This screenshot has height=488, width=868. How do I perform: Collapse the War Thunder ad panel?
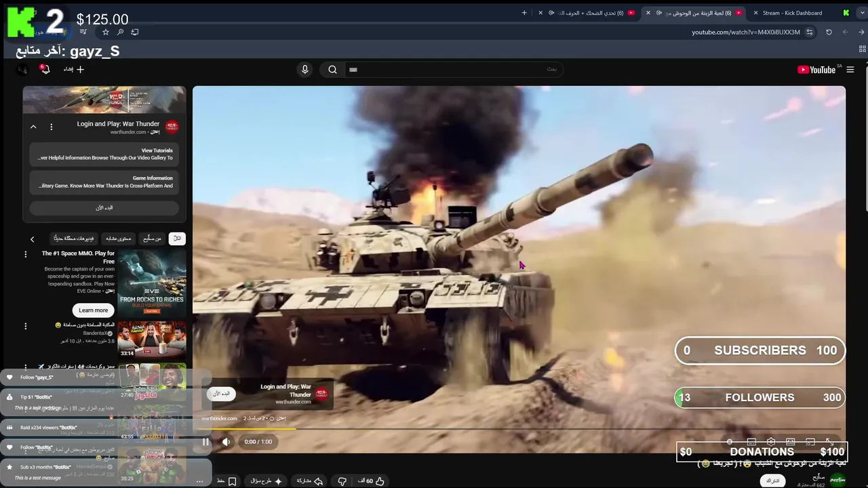tap(33, 127)
